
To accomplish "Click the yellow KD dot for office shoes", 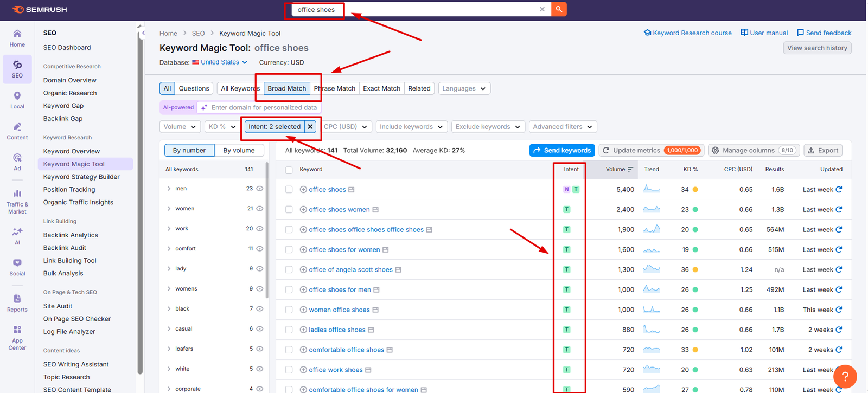I will tap(695, 190).
